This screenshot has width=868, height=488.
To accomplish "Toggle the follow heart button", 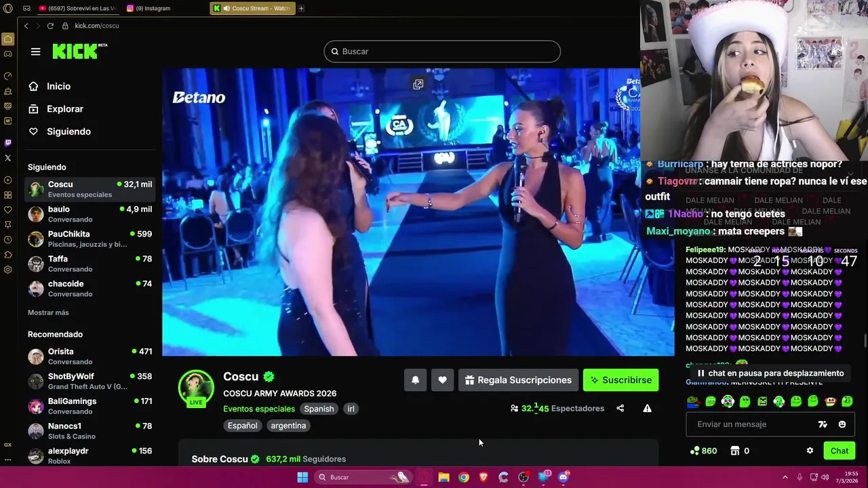I will coord(442,380).
